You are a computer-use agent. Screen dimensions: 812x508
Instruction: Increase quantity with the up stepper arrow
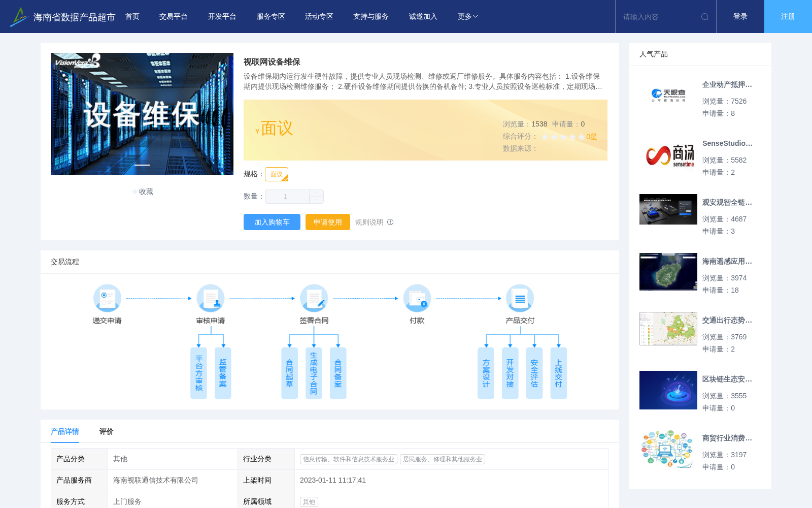pos(317,193)
